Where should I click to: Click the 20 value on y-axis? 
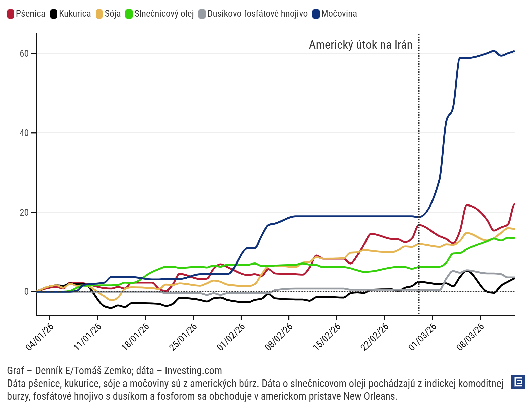24,212
